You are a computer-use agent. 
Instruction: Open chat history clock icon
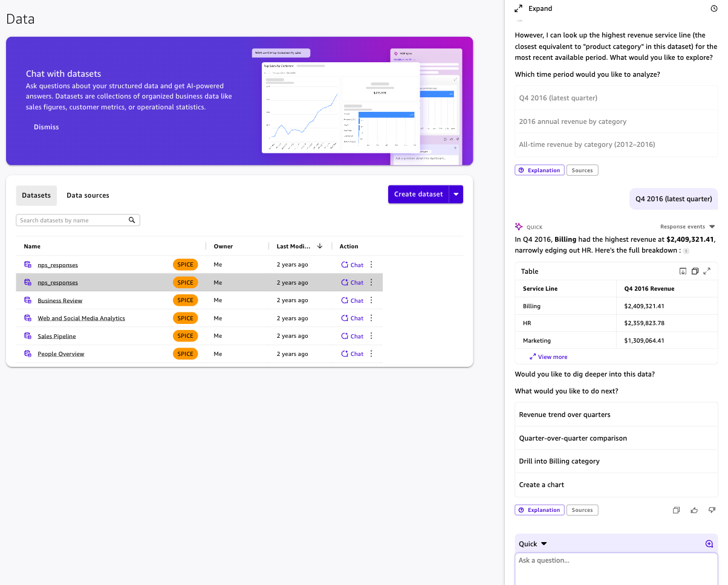pos(714,8)
